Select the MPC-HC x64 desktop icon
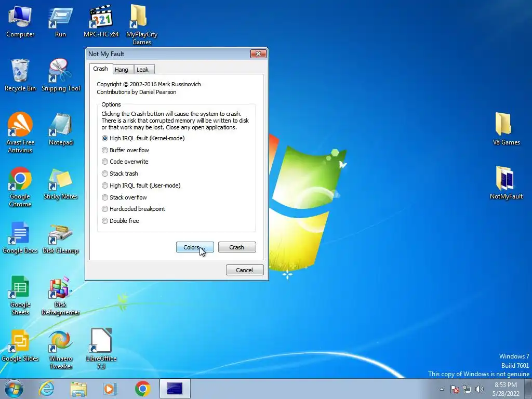Screen dimensions: 532x399 pos(101,22)
